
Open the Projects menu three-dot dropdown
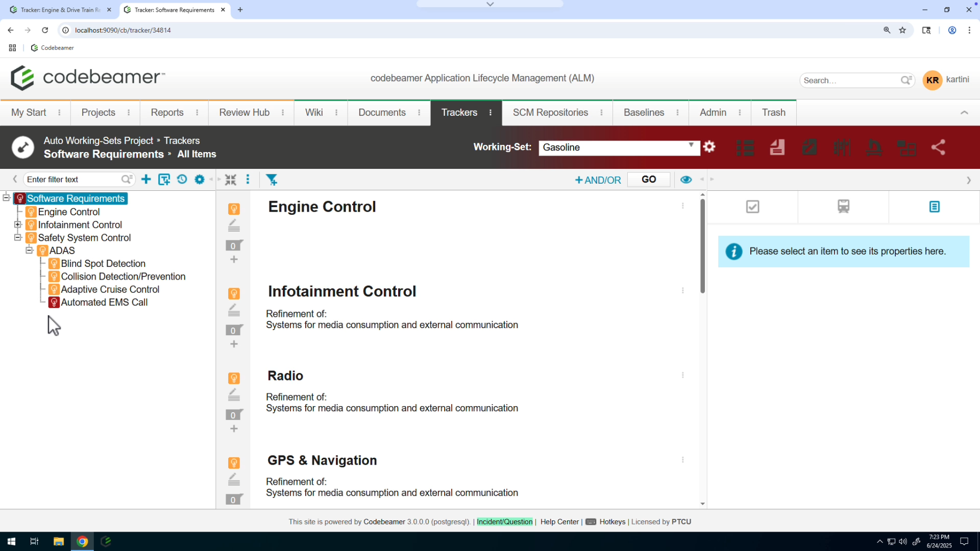click(x=129, y=113)
